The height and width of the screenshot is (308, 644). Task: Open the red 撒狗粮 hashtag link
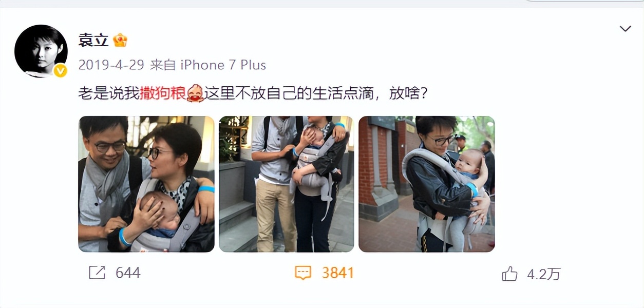tap(162, 93)
